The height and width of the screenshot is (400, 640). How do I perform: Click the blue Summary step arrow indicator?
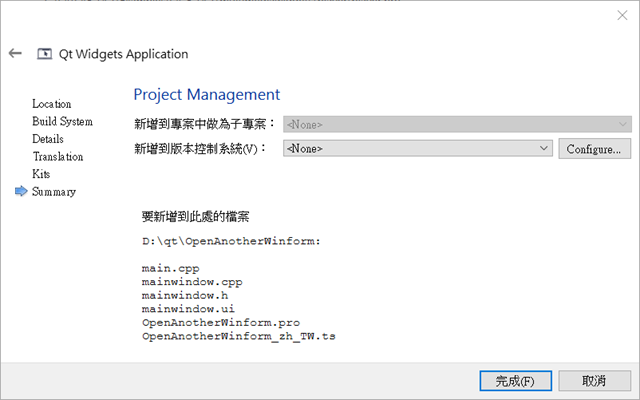click(x=21, y=191)
